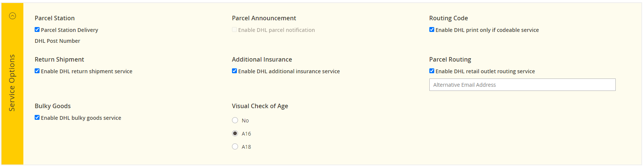Focus the Alternative Email Address field
The width and height of the screenshot is (644, 166).
click(x=522, y=85)
